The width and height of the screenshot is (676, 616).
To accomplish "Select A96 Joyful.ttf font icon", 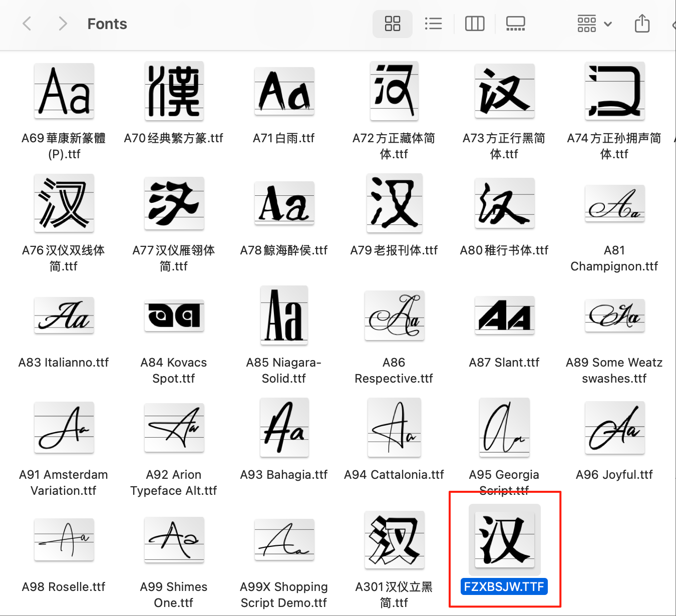I will point(615,428).
